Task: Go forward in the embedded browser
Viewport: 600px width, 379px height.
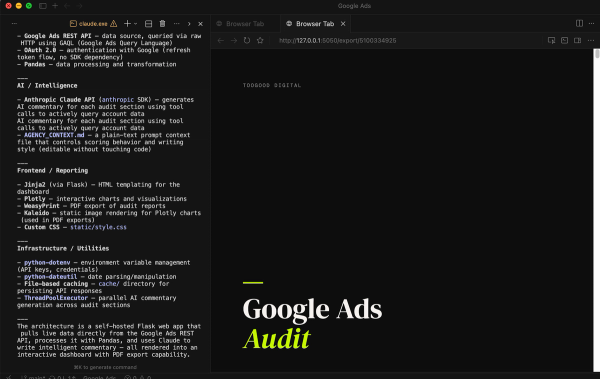Action: point(234,41)
